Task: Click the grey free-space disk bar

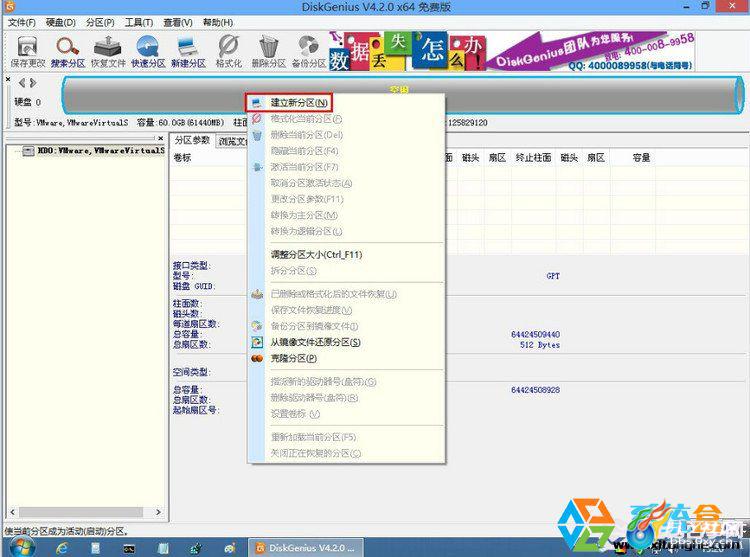Action: click(x=403, y=95)
